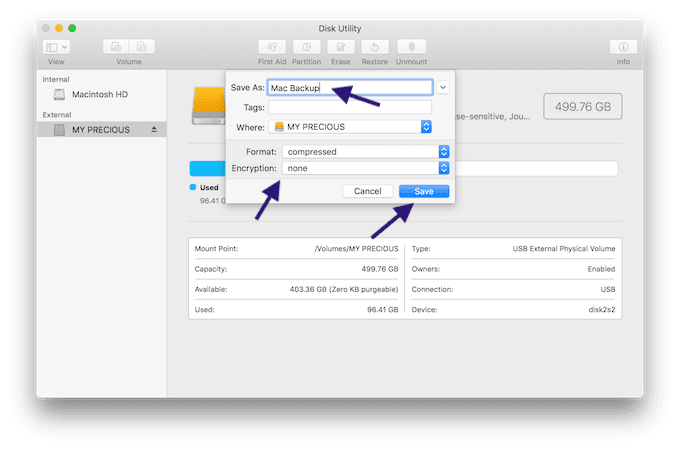
Task: Open the Encryption dropdown showing none
Action: pos(366,168)
